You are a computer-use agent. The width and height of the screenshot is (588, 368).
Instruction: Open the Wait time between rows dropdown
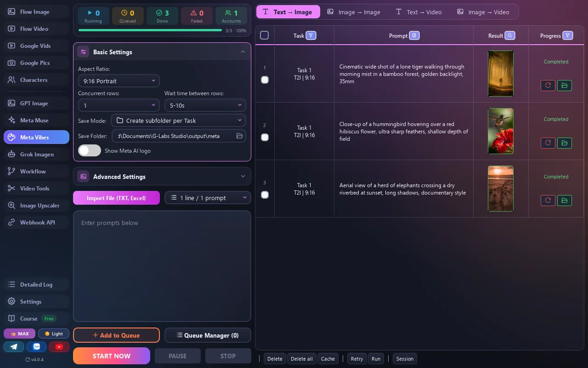(x=205, y=105)
